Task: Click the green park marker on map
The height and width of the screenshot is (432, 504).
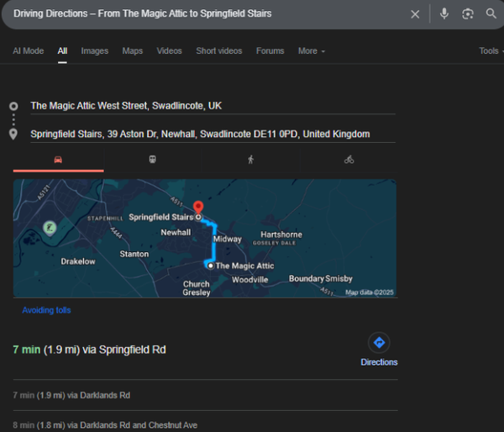Action: click(x=50, y=228)
